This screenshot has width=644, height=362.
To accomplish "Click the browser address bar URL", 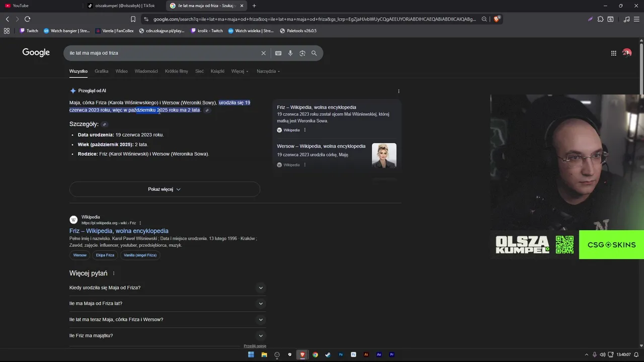I will tap(314, 19).
